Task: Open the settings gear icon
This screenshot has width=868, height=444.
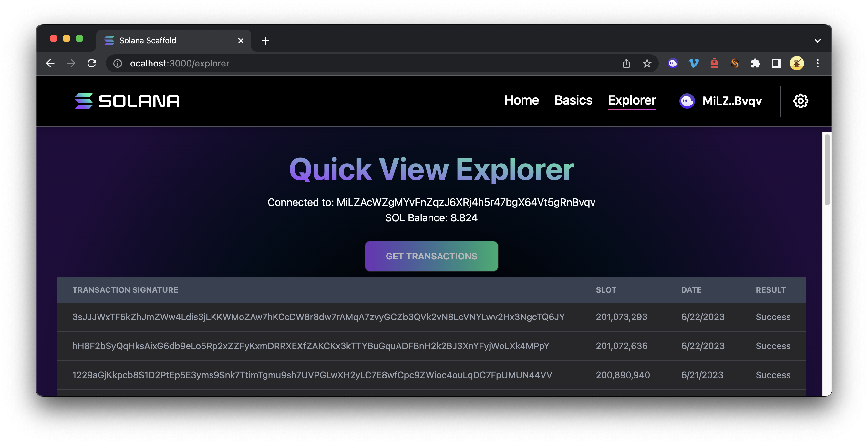Action: (800, 101)
